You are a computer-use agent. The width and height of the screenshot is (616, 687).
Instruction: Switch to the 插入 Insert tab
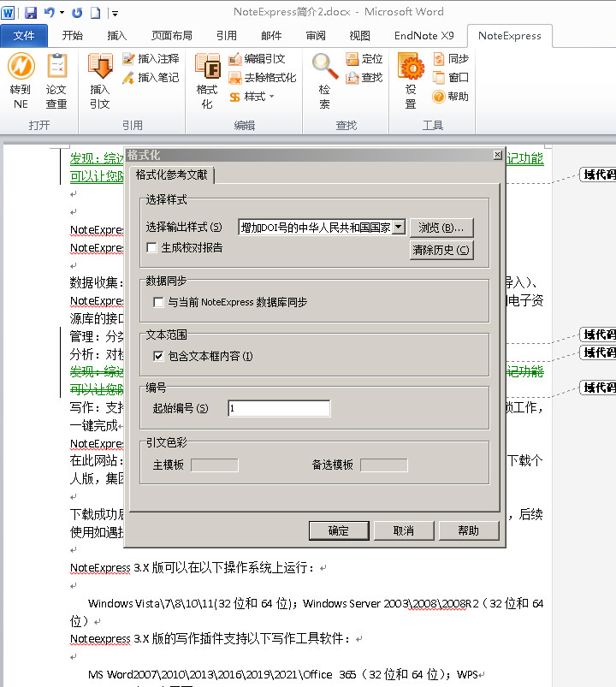[x=117, y=35]
